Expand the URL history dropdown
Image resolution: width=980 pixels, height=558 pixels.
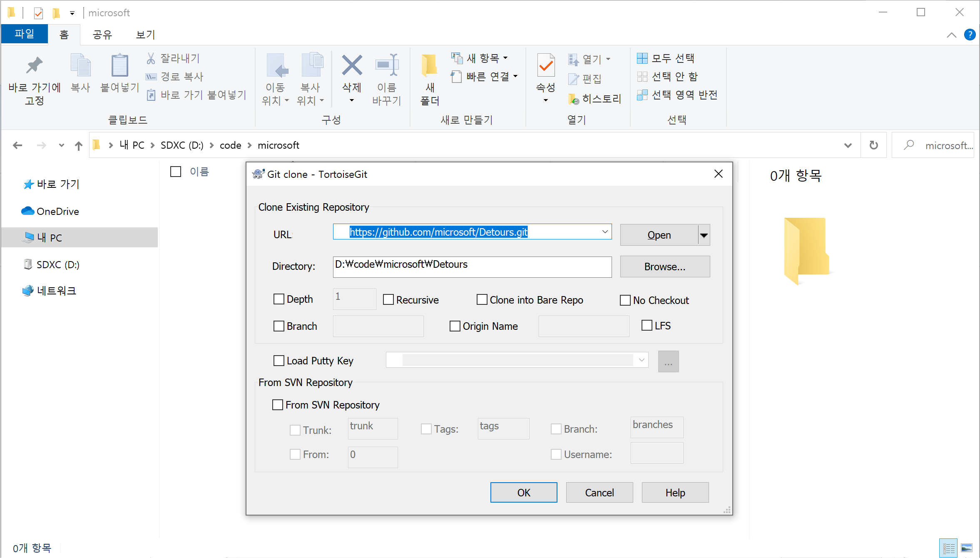(605, 232)
